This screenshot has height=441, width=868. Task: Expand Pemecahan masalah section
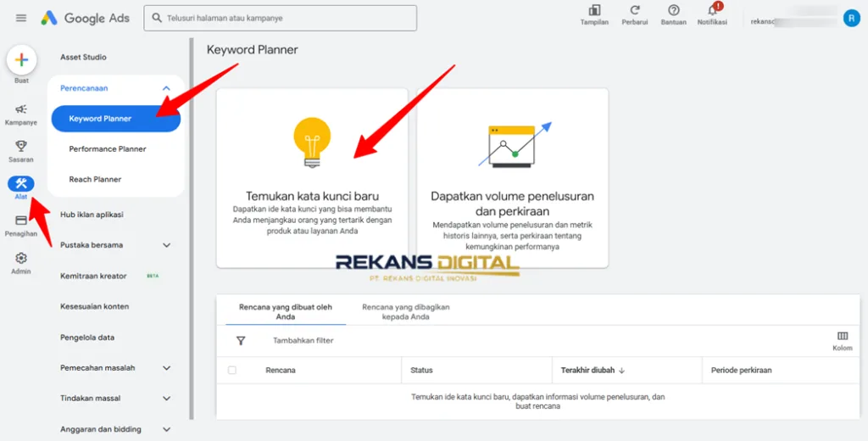coord(115,368)
